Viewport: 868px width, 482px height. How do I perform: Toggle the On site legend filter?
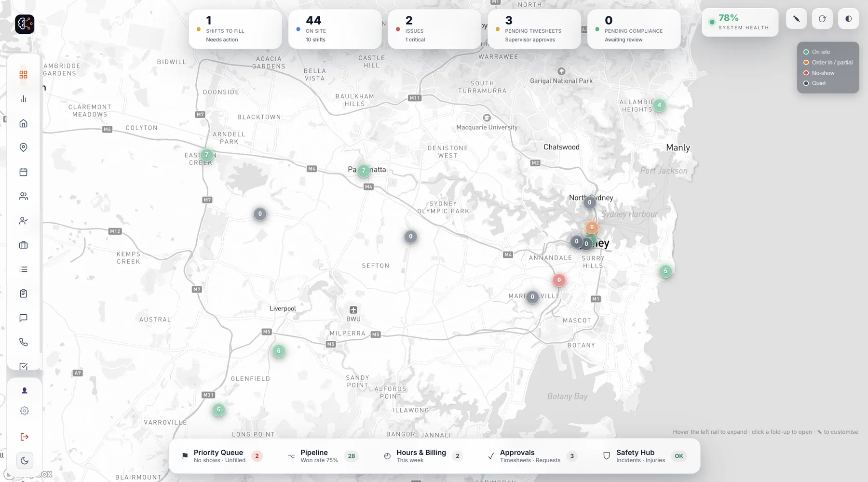(817, 52)
